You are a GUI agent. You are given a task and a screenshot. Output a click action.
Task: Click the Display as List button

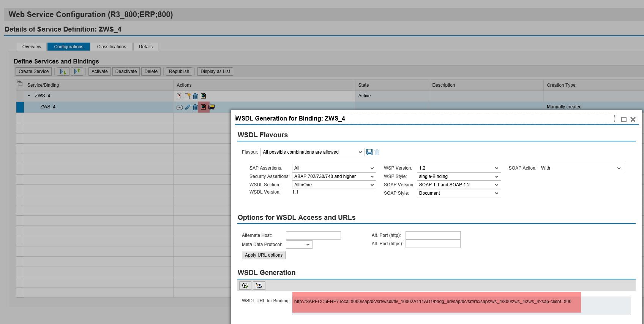click(x=215, y=71)
